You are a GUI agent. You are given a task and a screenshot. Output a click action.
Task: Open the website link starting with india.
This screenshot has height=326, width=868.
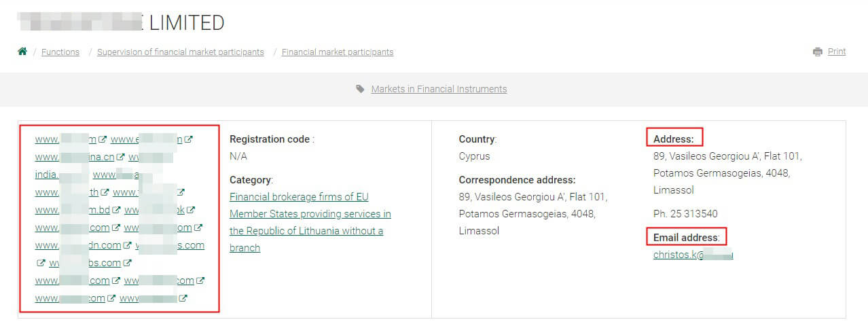click(46, 175)
